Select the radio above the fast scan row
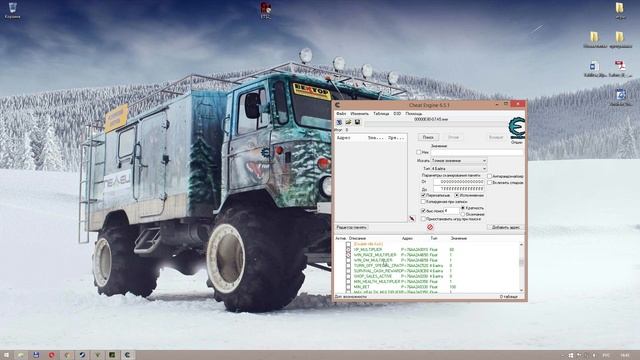The height and width of the screenshot is (360, 640). tap(456, 195)
